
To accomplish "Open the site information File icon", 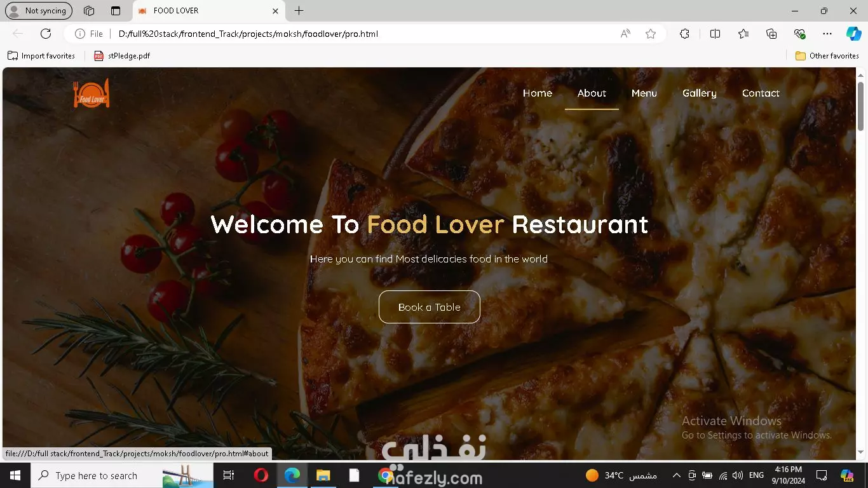I will pyautogui.click(x=89, y=34).
